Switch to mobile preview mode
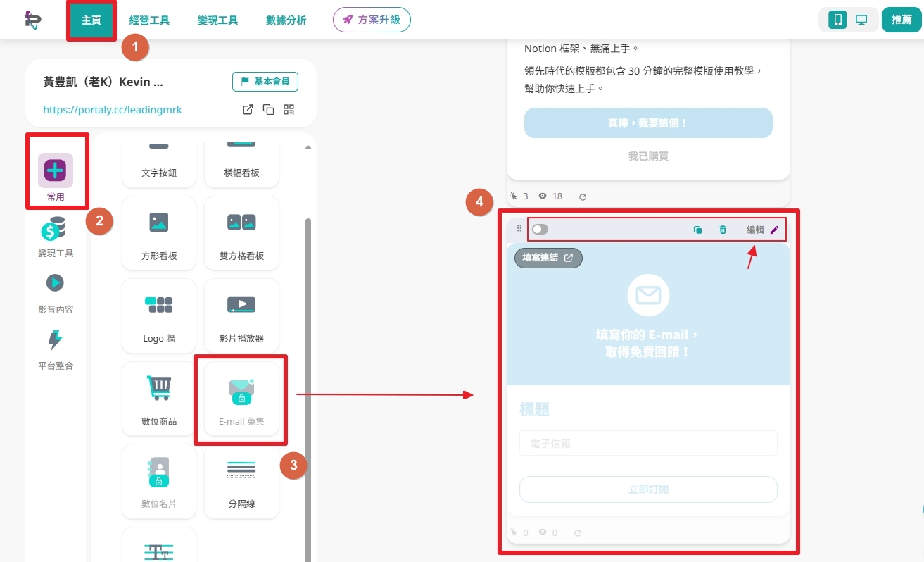This screenshot has width=924, height=562. (x=837, y=20)
